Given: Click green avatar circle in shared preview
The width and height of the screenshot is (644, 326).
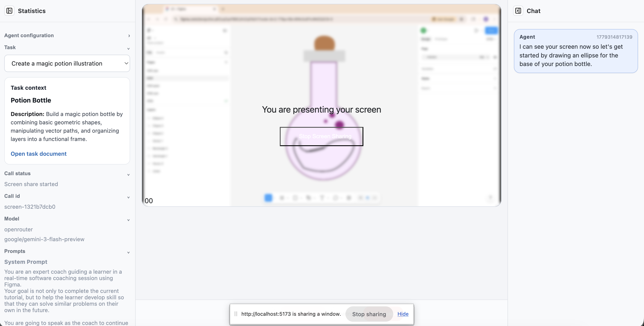Looking at the screenshot, I should 423,31.
